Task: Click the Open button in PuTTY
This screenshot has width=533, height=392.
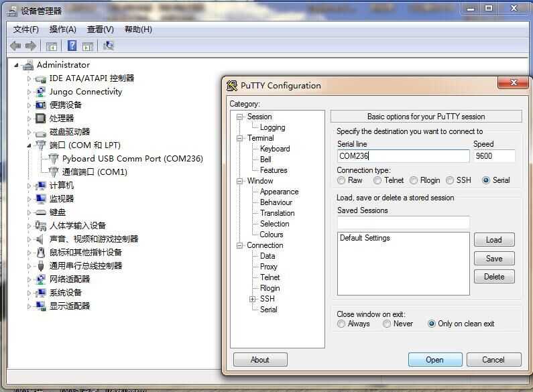Action: point(435,360)
